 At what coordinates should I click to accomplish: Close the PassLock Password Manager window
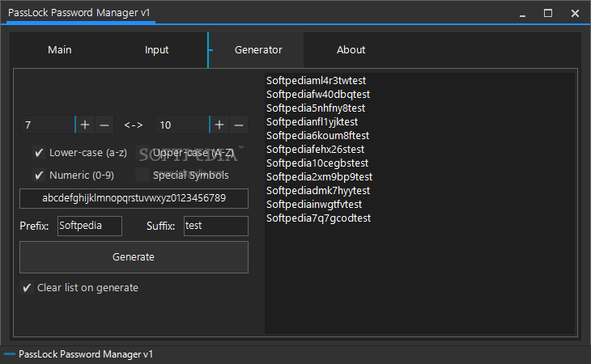575,13
